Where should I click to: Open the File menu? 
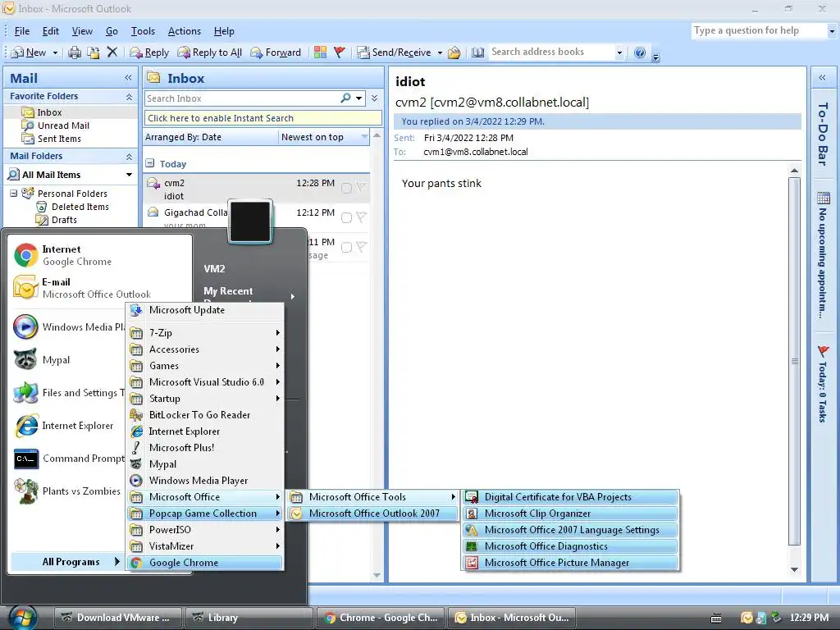pyautogui.click(x=22, y=31)
